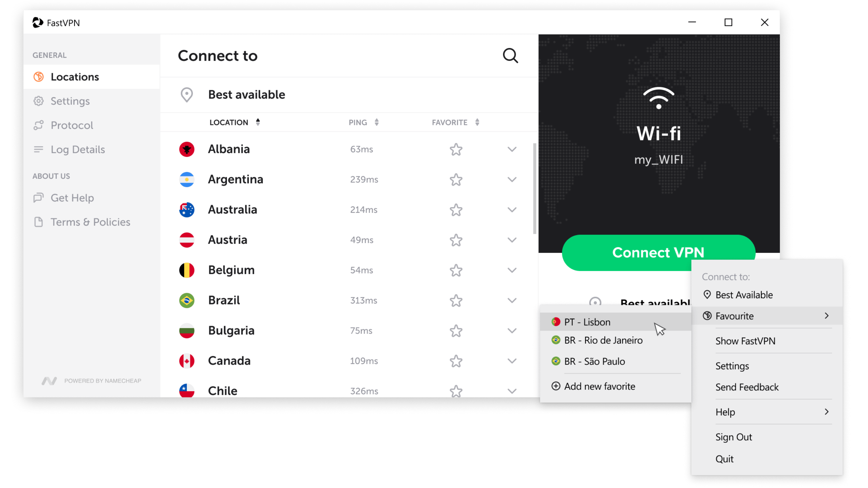Toggle favorite star for Brazil
868x488 pixels.
456,300
